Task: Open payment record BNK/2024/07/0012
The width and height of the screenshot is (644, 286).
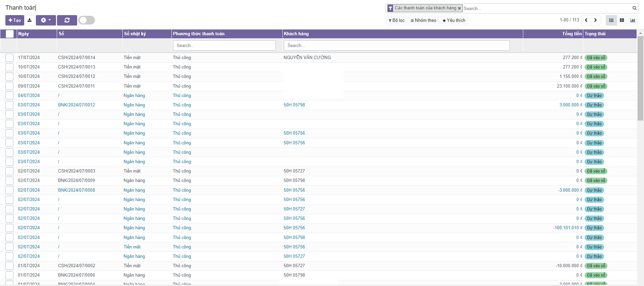Action: 76,105
